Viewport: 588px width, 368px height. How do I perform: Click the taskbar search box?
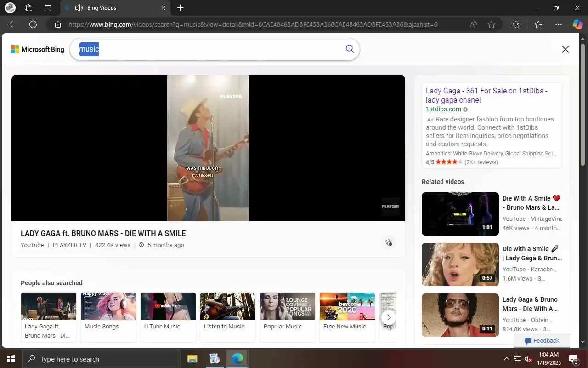101,359
